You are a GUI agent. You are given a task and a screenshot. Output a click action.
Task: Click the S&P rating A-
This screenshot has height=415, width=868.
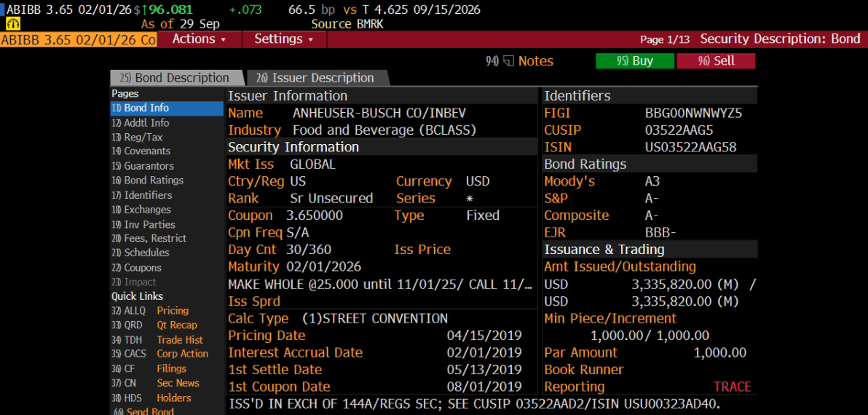652,199
